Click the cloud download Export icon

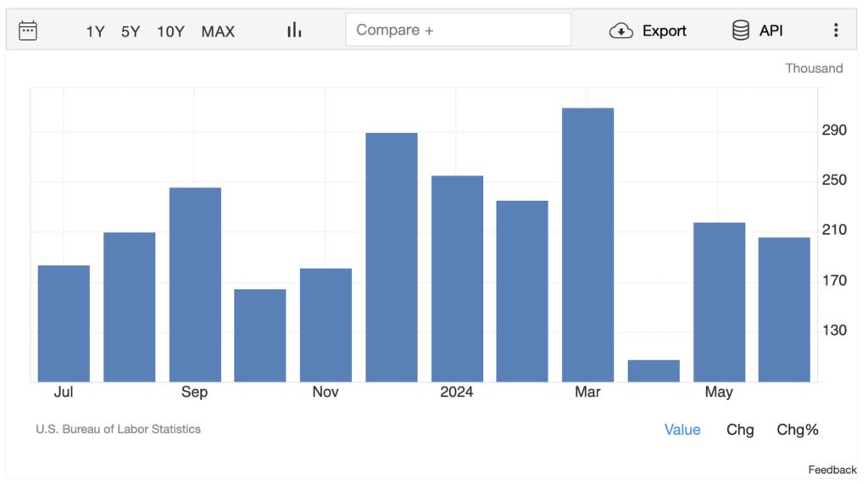tap(621, 31)
